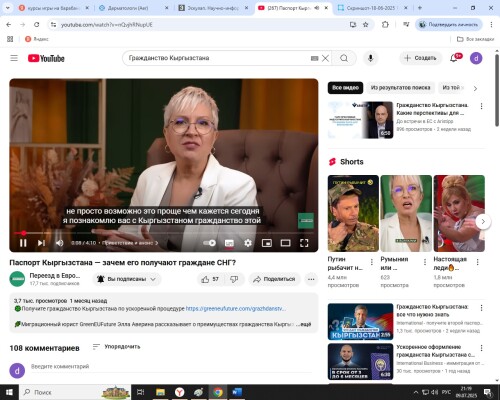Image resolution: width=500 pixels, height=400 pixels.
Task: Enable miniplayer mode
Action: tap(267, 243)
